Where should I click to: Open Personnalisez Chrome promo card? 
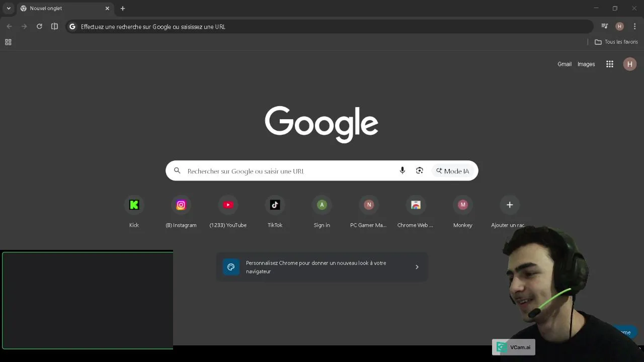322,267
